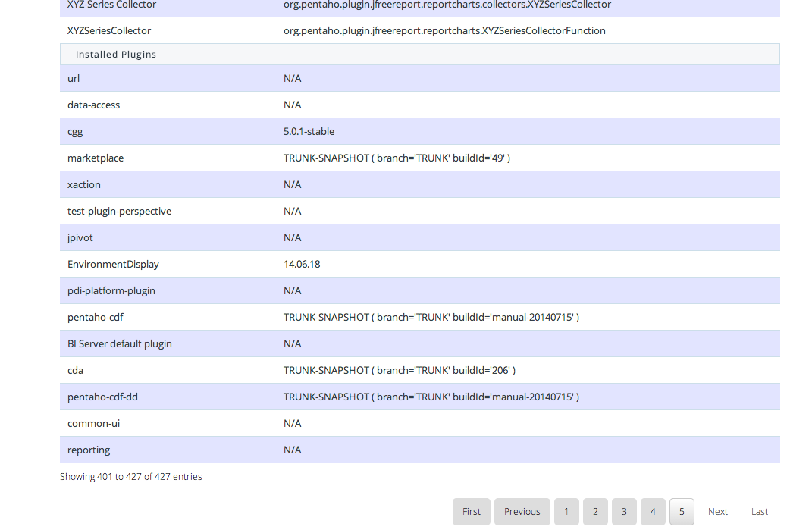Click Showing 401 to 427 entries info
Image resolution: width=812 pixels, height=527 pixels.
pyautogui.click(x=131, y=476)
